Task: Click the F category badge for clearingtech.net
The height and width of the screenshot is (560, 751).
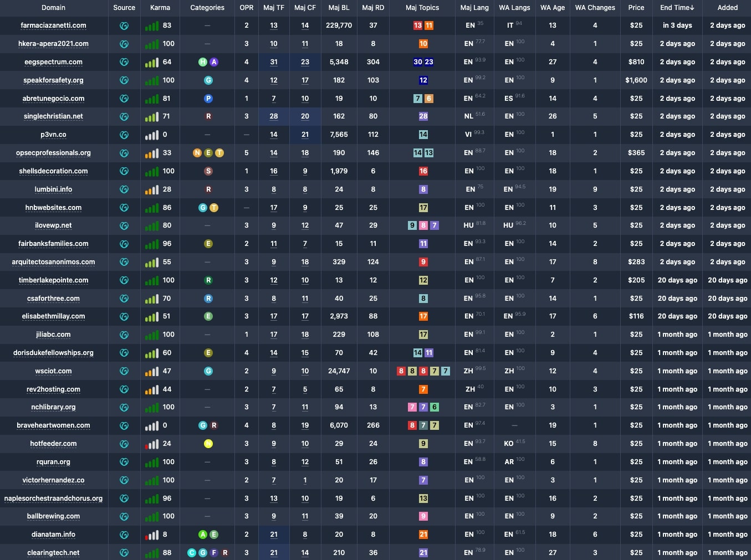Action: point(214,553)
